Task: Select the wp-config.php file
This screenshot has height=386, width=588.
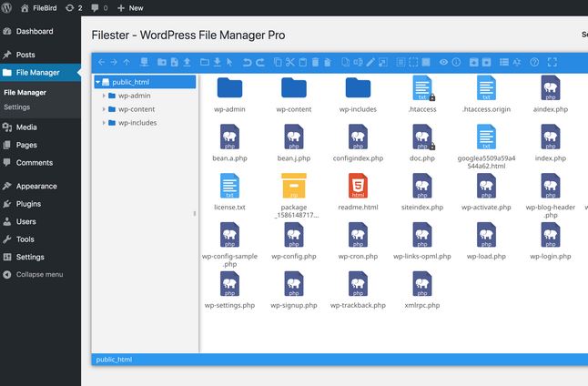Action: click(x=294, y=241)
